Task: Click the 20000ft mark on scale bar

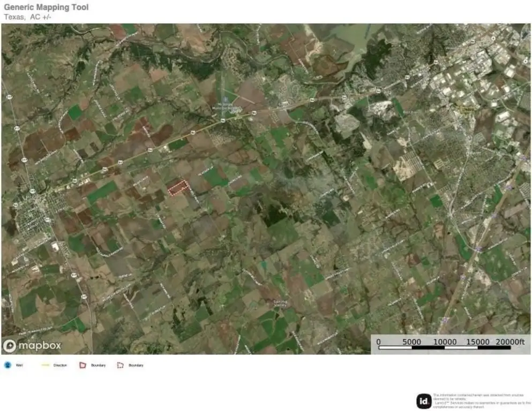Action: coord(509,342)
